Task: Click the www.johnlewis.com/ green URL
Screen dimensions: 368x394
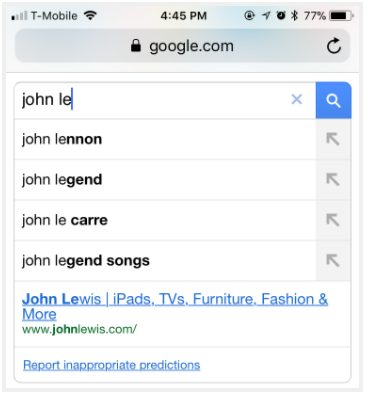Action: pos(79,329)
